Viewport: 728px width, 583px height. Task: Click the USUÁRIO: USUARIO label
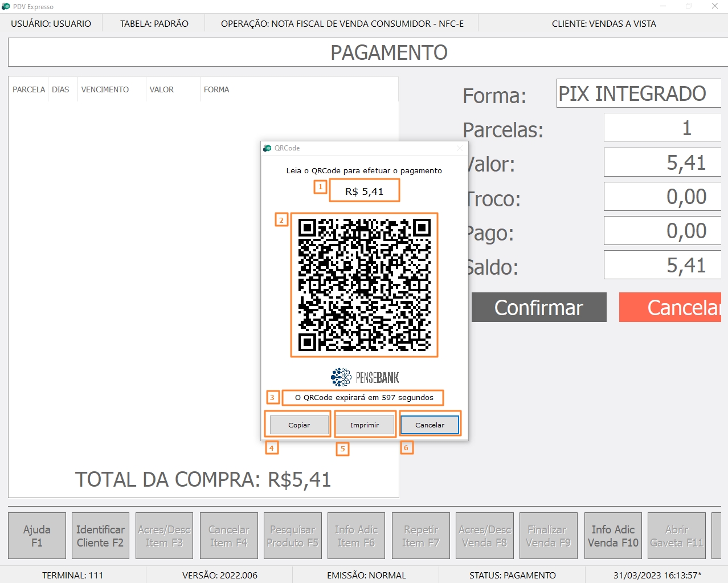click(x=51, y=24)
